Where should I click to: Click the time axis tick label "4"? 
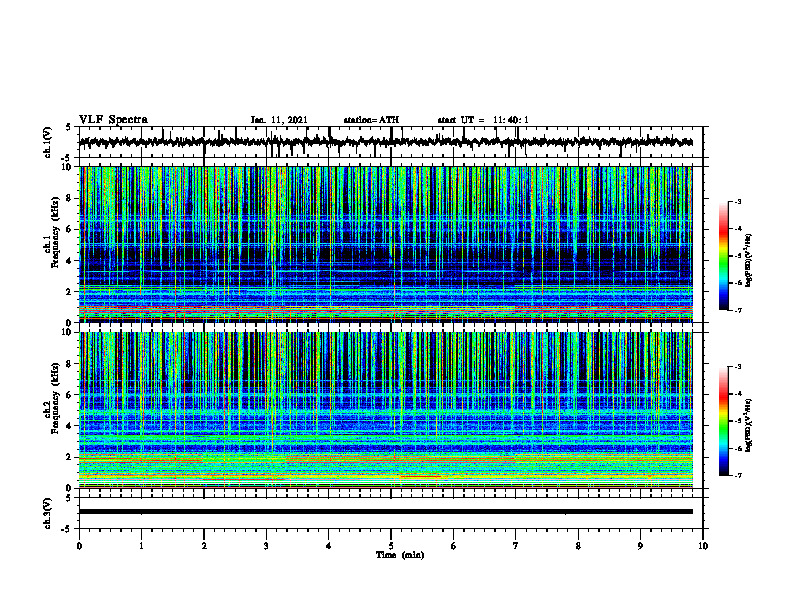tap(329, 546)
